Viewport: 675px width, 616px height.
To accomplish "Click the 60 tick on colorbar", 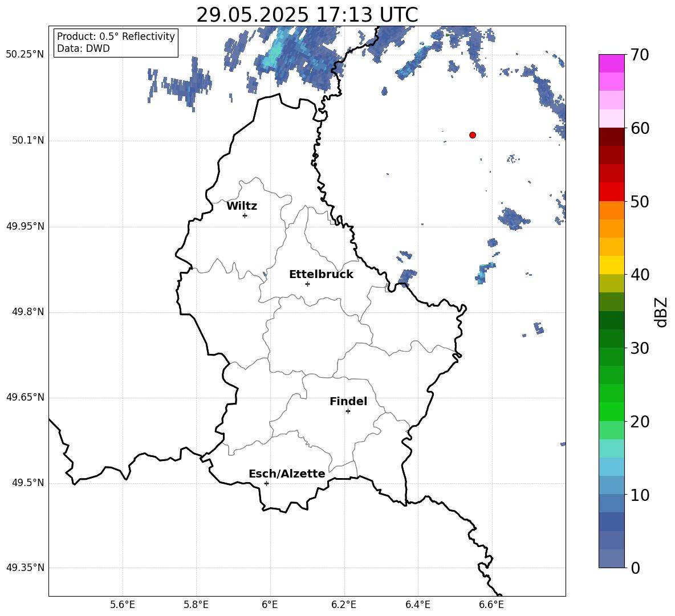I will coord(640,128).
